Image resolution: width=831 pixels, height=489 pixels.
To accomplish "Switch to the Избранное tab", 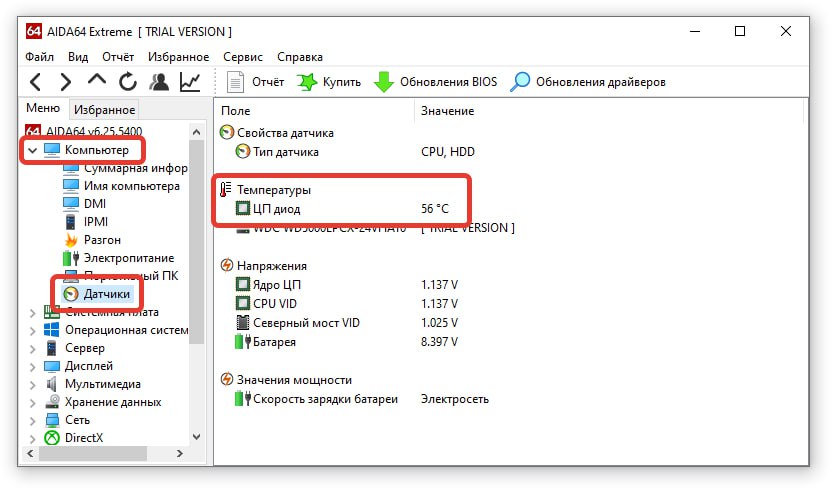I will pyautogui.click(x=106, y=110).
